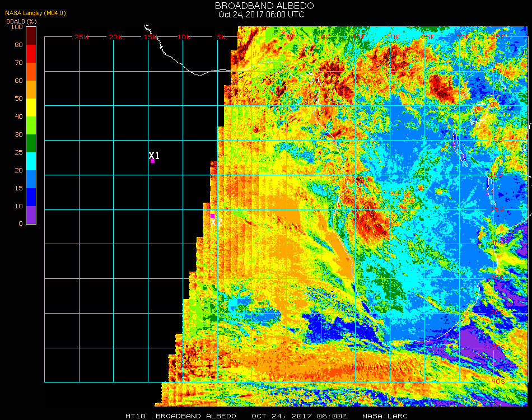The height and width of the screenshot is (420, 532).
Task: Click the '10S' latitude label
Action: pyautogui.click(x=496, y=174)
